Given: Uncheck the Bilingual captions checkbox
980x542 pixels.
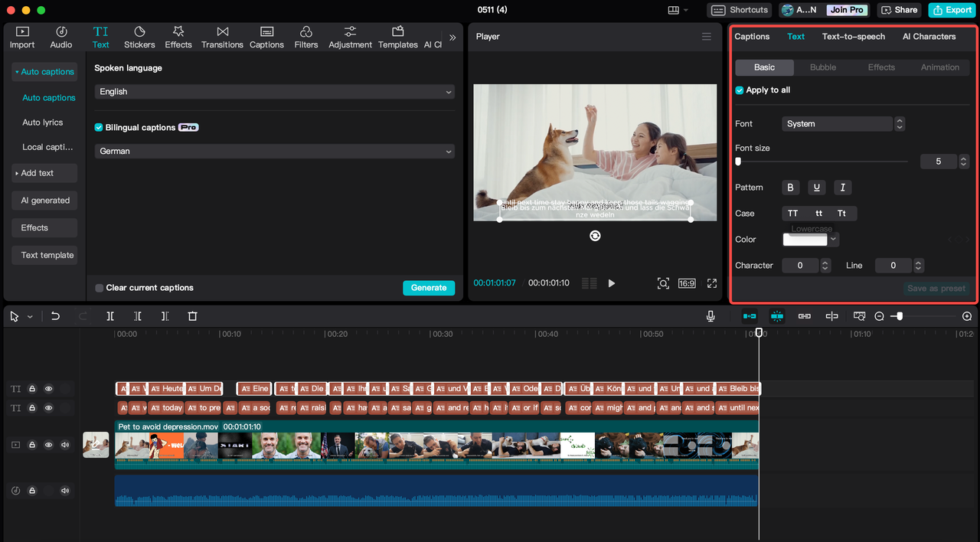Looking at the screenshot, I should pyautogui.click(x=99, y=128).
